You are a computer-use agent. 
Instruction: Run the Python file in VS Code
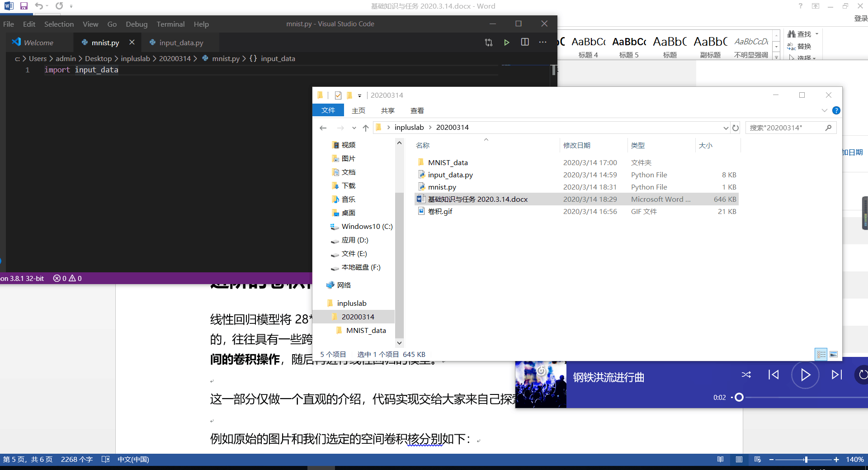[x=507, y=43]
